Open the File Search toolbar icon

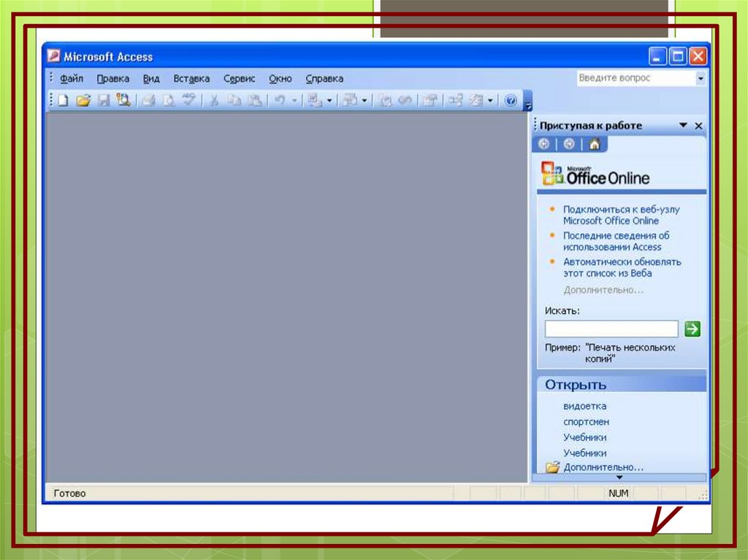coord(123,100)
